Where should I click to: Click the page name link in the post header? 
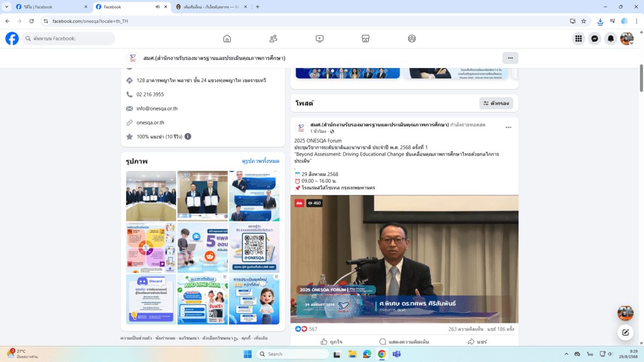(x=379, y=124)
